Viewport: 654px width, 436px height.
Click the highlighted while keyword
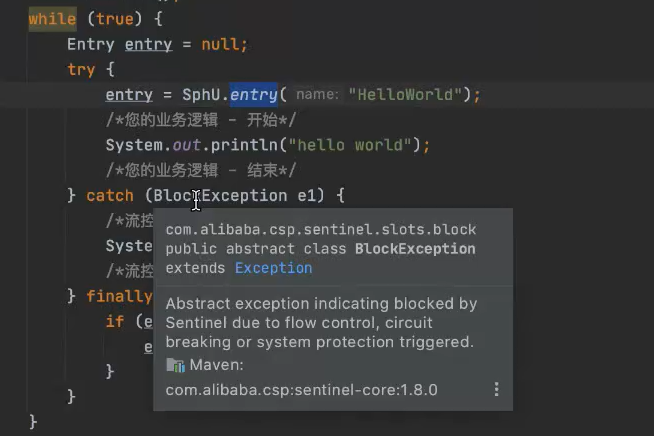tap(53, 19)
